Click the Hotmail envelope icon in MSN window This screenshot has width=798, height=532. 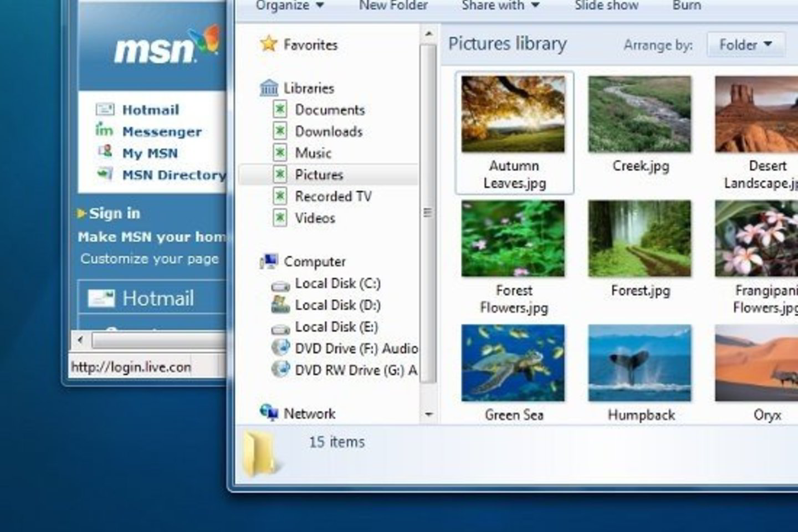point(105,109)
